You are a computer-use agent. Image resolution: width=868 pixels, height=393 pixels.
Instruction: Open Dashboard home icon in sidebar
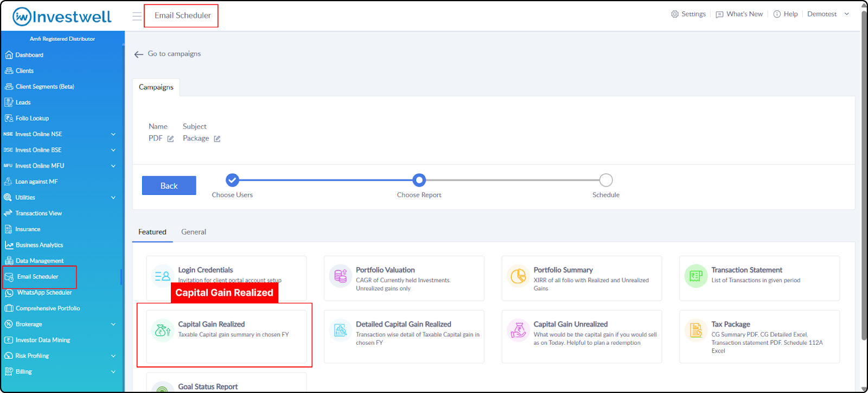click(9, 55)
